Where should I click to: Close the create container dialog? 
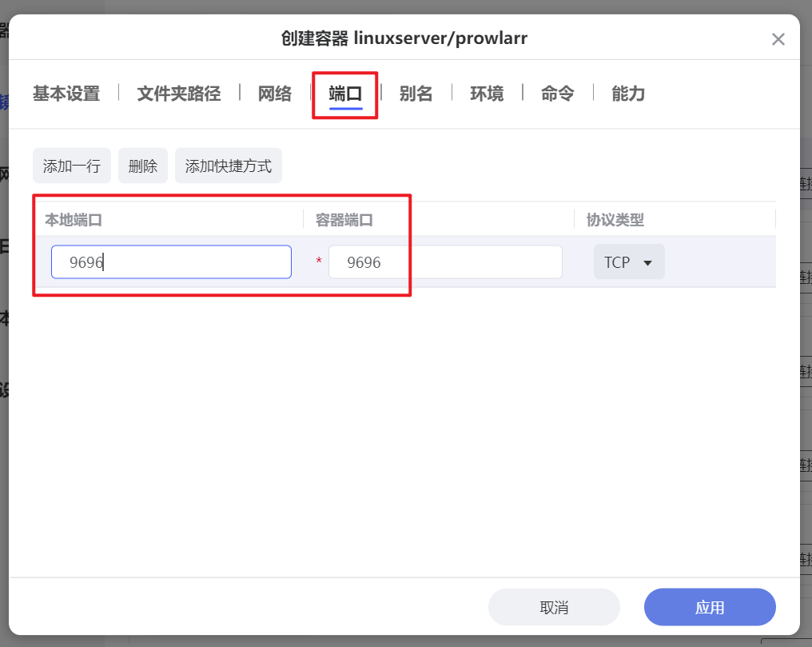point(778,39)
